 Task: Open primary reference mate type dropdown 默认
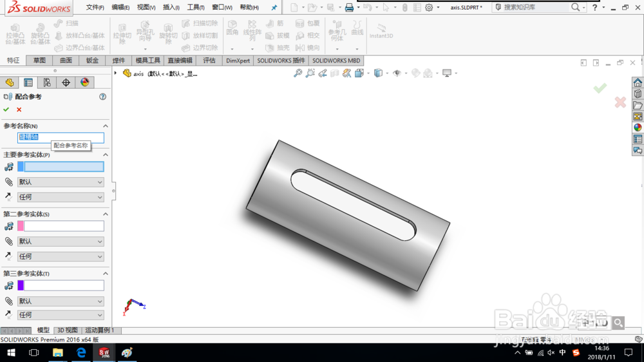tap(61, 182)
